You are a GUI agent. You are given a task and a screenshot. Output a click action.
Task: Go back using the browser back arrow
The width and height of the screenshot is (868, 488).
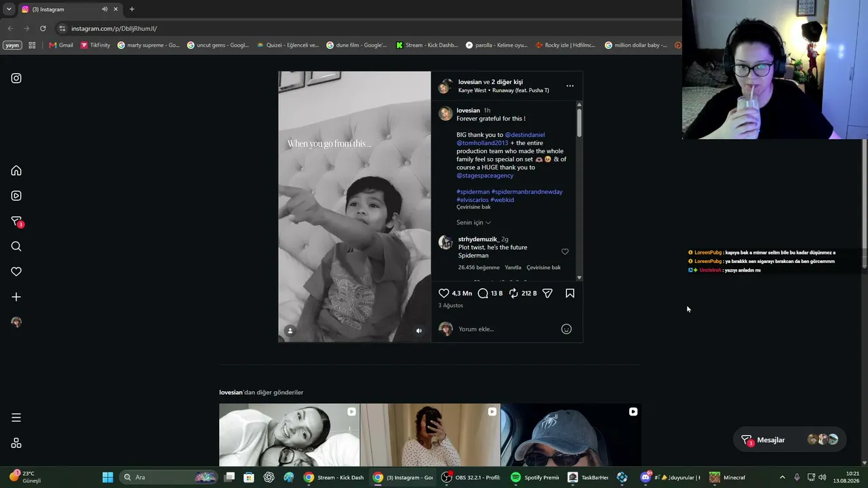pos(10,28)
